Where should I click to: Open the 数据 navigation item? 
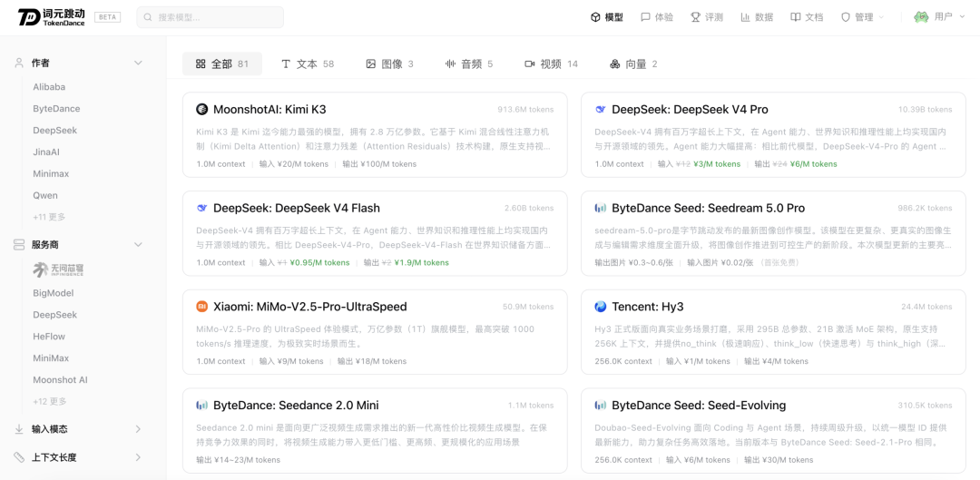coord(757,17)
